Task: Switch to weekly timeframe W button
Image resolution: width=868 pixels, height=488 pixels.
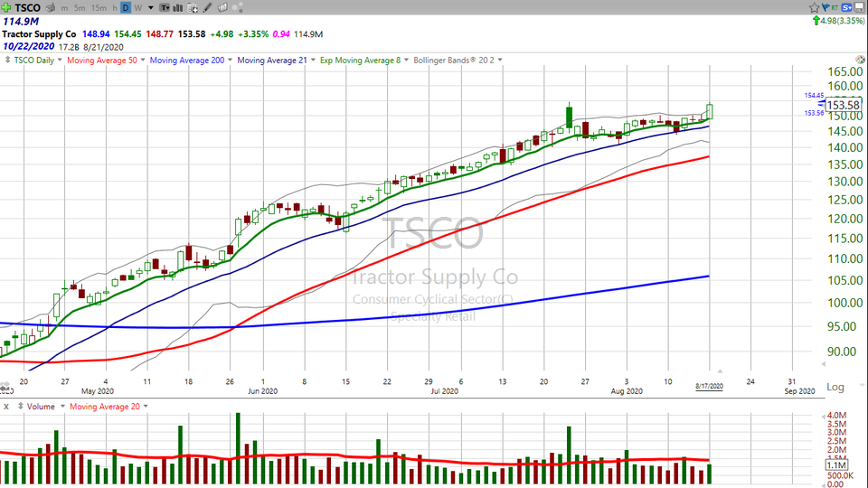Action: pyautogui.click(x=137, y=7)
